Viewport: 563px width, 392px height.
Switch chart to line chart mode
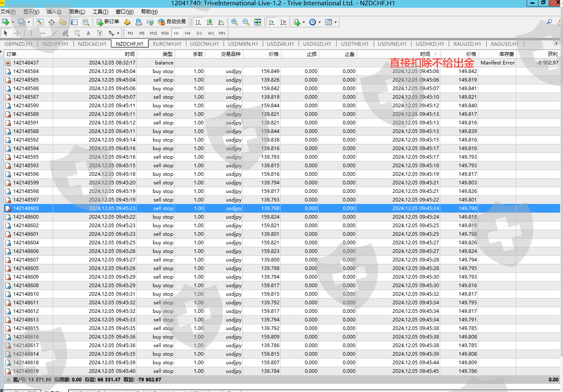221,22
